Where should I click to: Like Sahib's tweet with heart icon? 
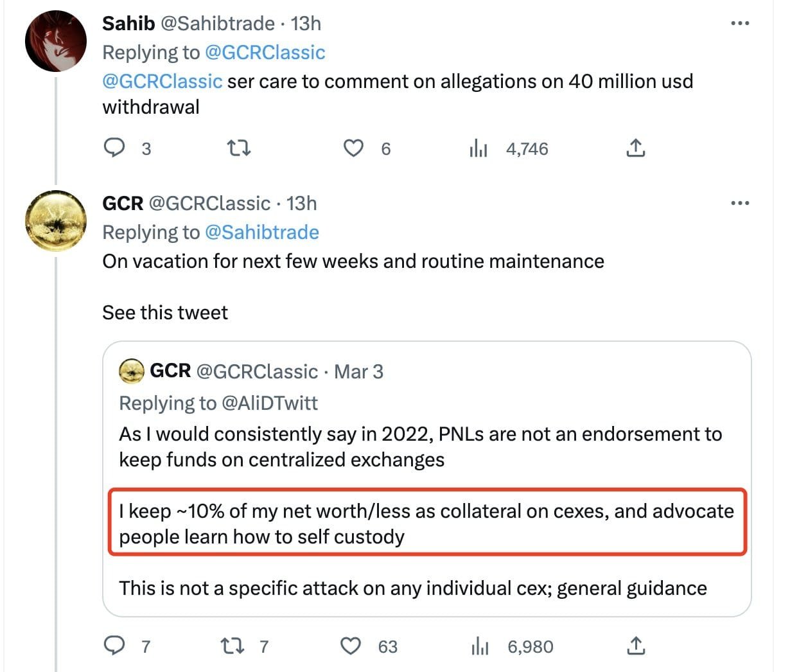click(x=353, y=148)
